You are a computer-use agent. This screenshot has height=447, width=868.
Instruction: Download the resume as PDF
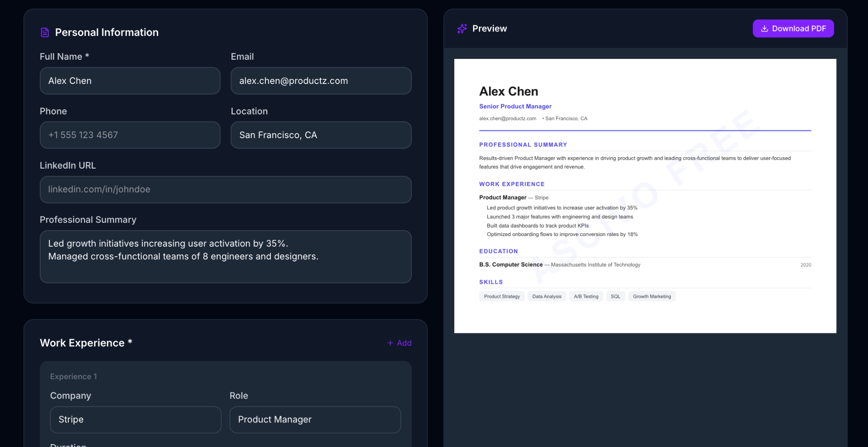793,28
